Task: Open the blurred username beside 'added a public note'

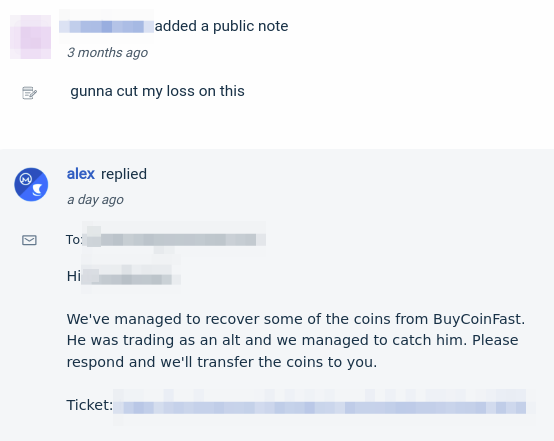Action: tap(106, 27)
